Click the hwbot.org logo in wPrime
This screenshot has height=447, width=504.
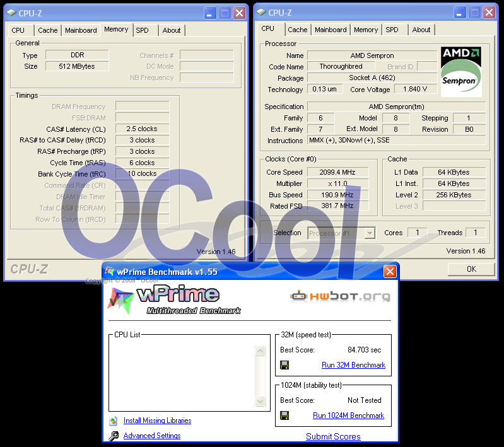point(341,296)
